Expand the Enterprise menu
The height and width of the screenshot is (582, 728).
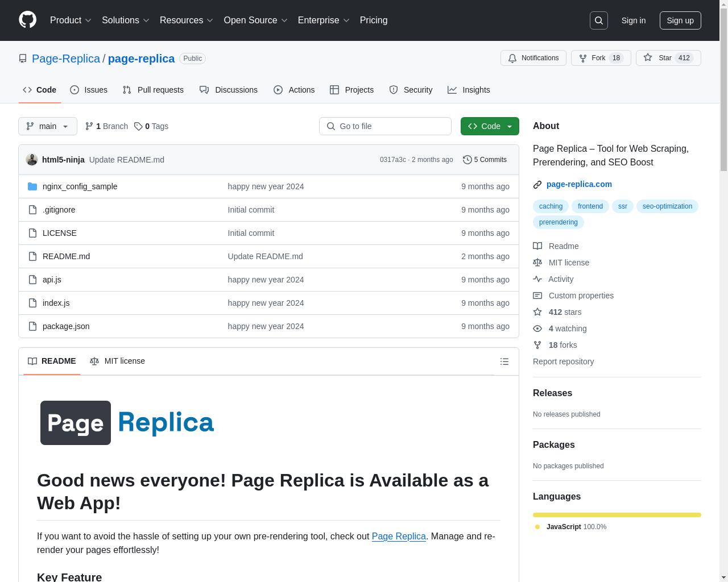tap(324, 20)
